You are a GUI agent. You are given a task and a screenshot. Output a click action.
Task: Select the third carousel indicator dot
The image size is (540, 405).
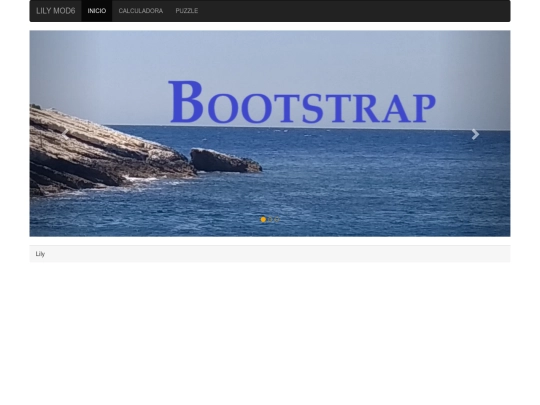coord(277,219)
